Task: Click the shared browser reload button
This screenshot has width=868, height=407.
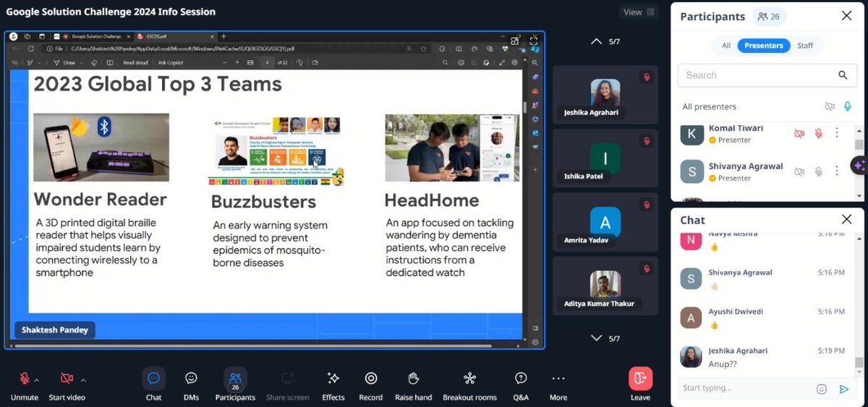Action: [x=30, y=48]
